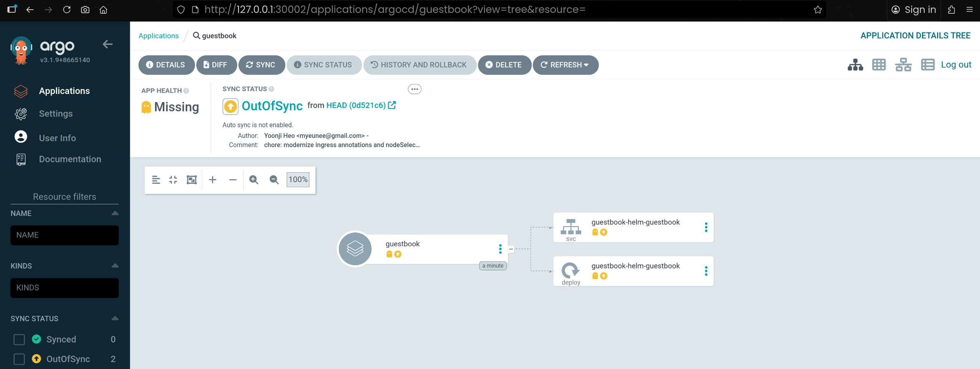Image resolution: width=980 pixels, height=369 pixels.
Task: Click the 'a minute' age tag
Action: pos(493,266)
